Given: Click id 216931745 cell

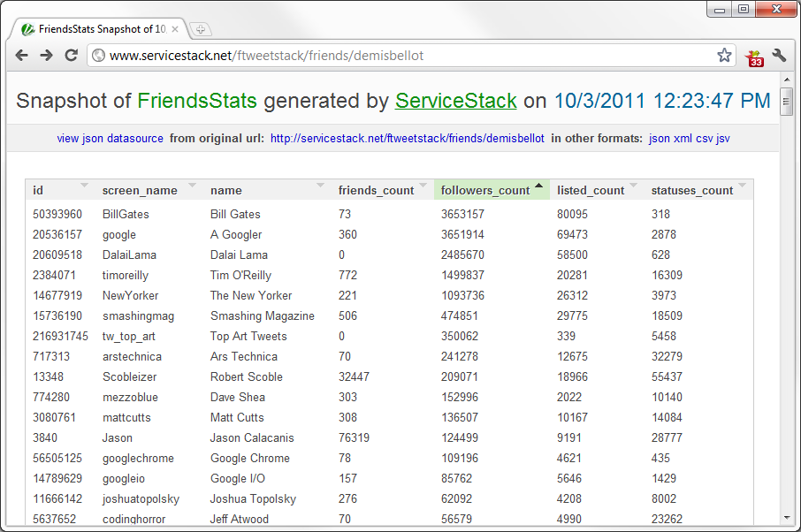Looking at the screenshot, I should 60,336.
